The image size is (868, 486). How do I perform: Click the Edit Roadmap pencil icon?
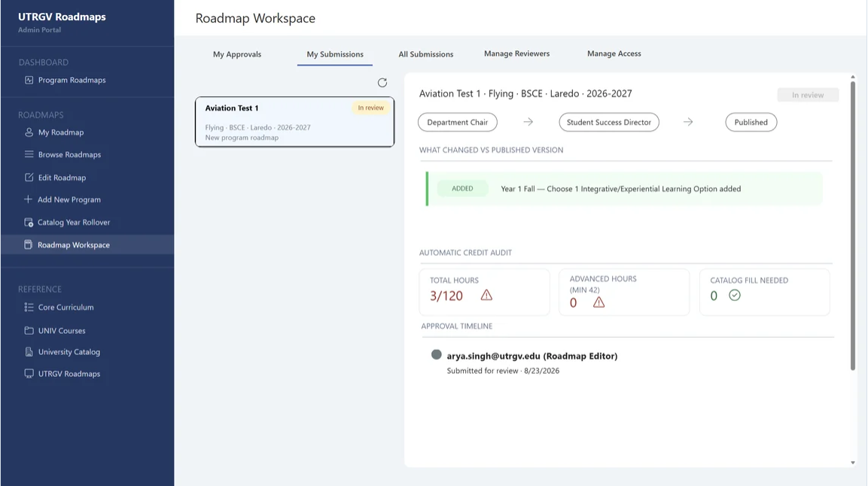click(29, 178)
